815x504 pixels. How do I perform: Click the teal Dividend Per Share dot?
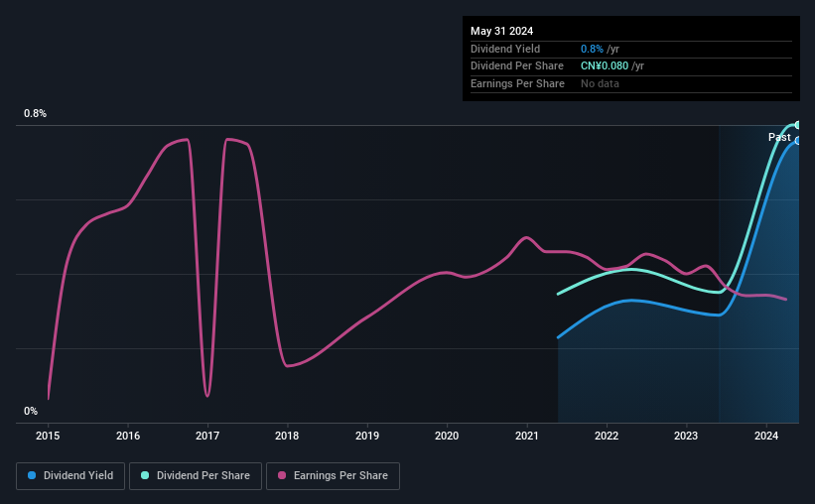tap(145, 475)
